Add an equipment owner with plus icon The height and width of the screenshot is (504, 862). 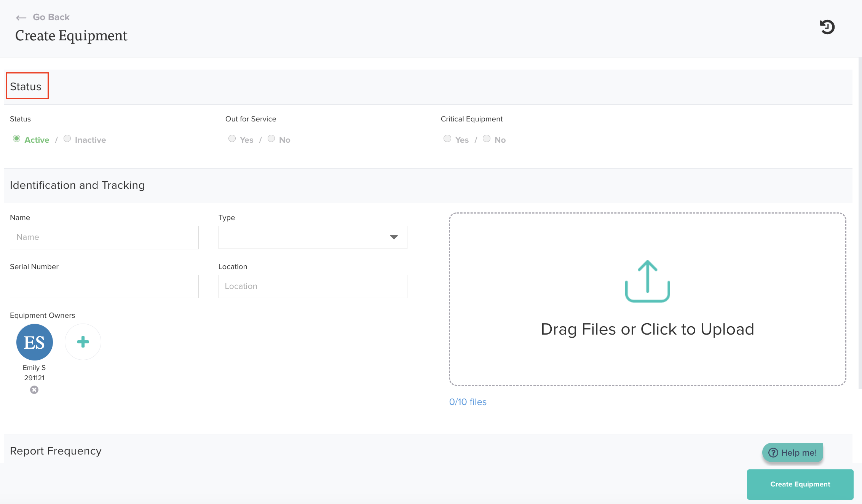[x=83, y=342]
